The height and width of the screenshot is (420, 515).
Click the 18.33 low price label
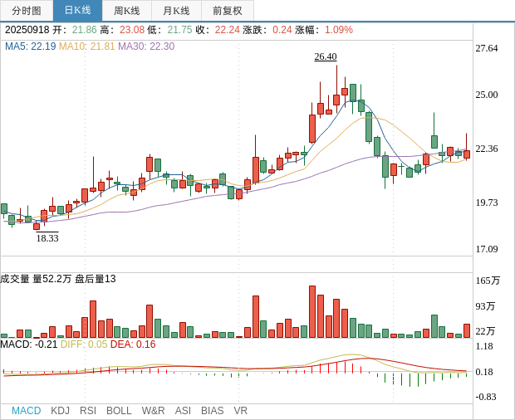click(47, 238)
